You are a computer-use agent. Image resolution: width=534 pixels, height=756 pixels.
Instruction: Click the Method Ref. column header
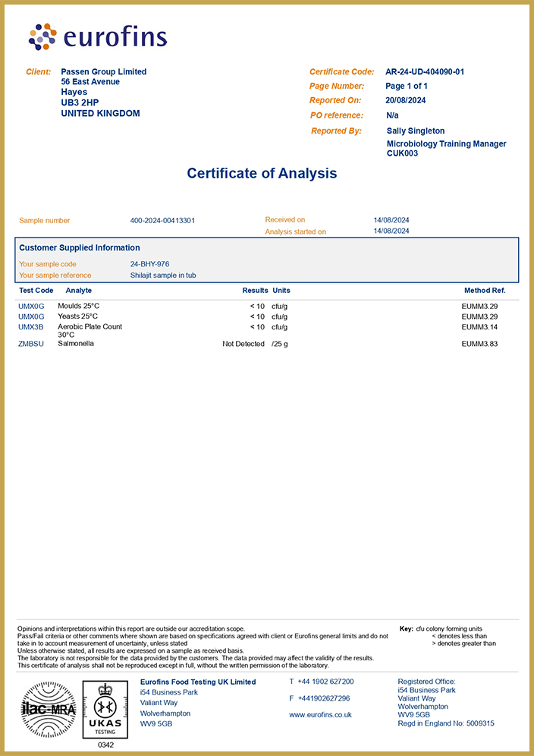click(485, 291)
